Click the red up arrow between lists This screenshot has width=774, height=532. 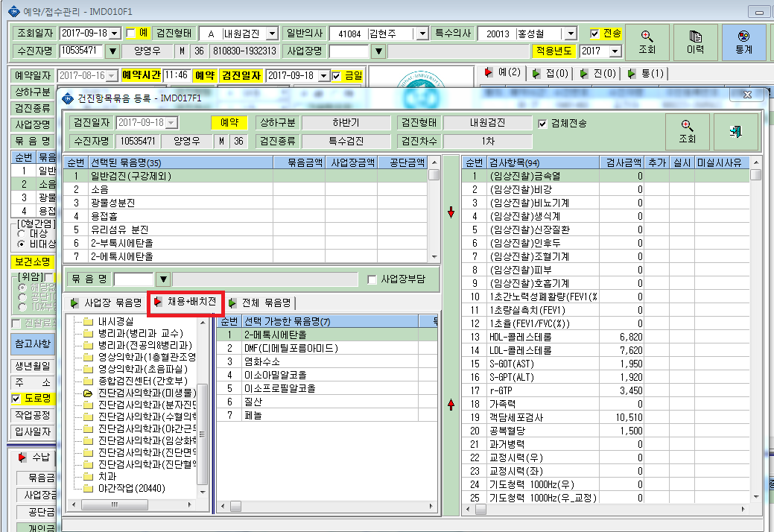pyautogui.click(x=451, y=405)
